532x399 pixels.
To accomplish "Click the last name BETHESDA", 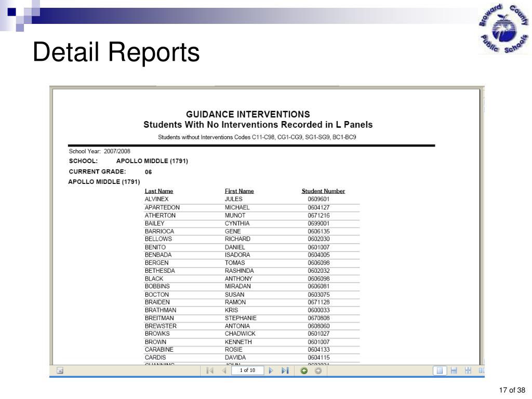I will [x=160, y=271].
